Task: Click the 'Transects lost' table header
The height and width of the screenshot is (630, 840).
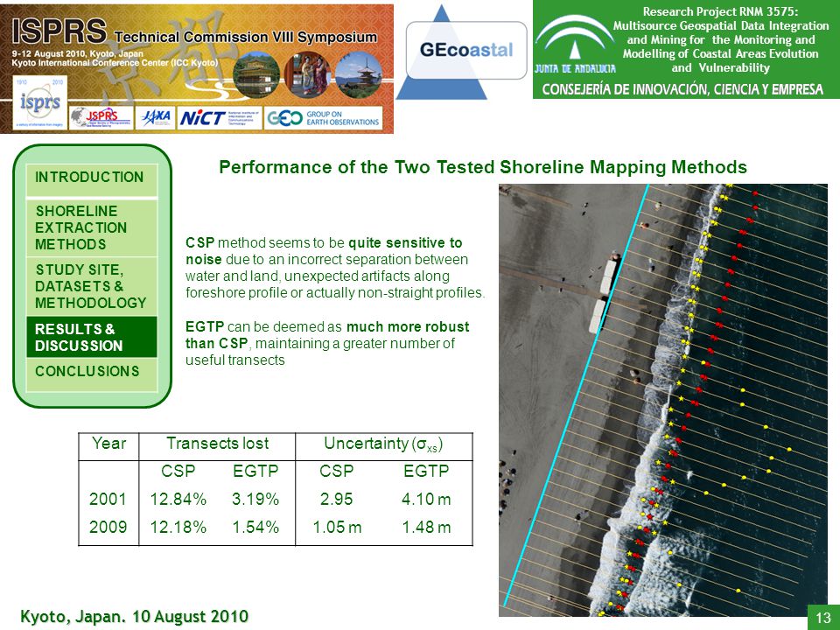Action: (x=217, y=444)
